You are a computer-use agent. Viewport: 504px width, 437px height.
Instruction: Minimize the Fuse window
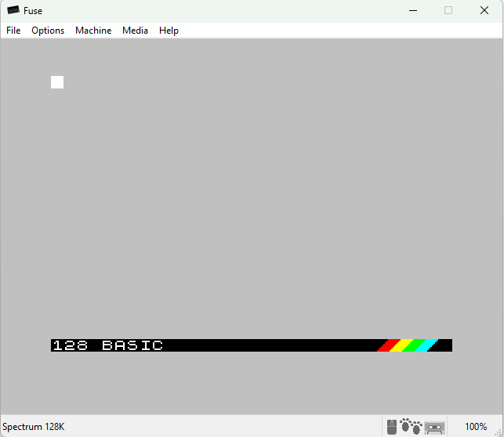[413, 11]
